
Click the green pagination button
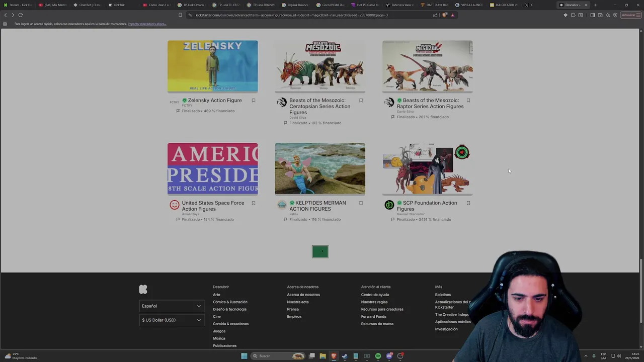pyautogui.click(x=320, y=251)
